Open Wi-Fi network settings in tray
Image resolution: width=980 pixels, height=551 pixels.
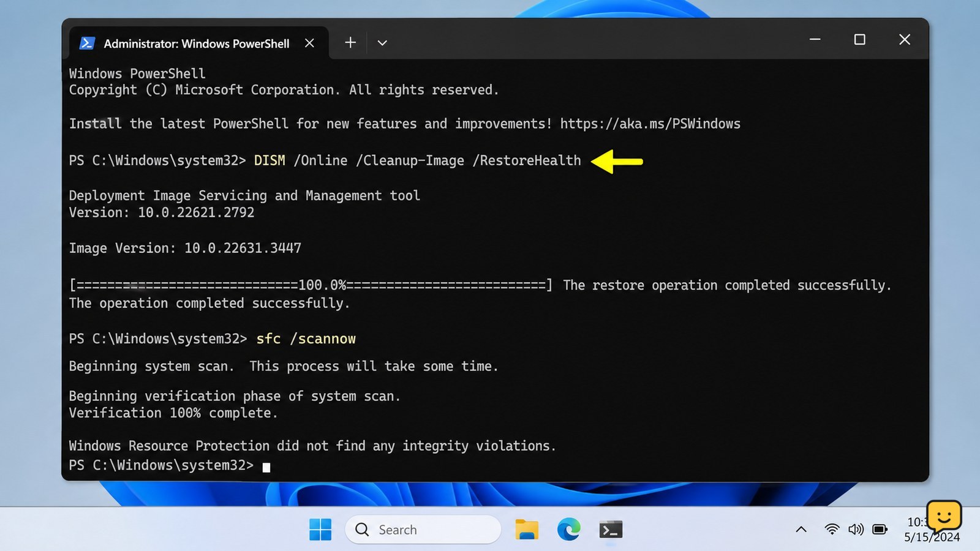pyautogui.click(x=832, y=530)
